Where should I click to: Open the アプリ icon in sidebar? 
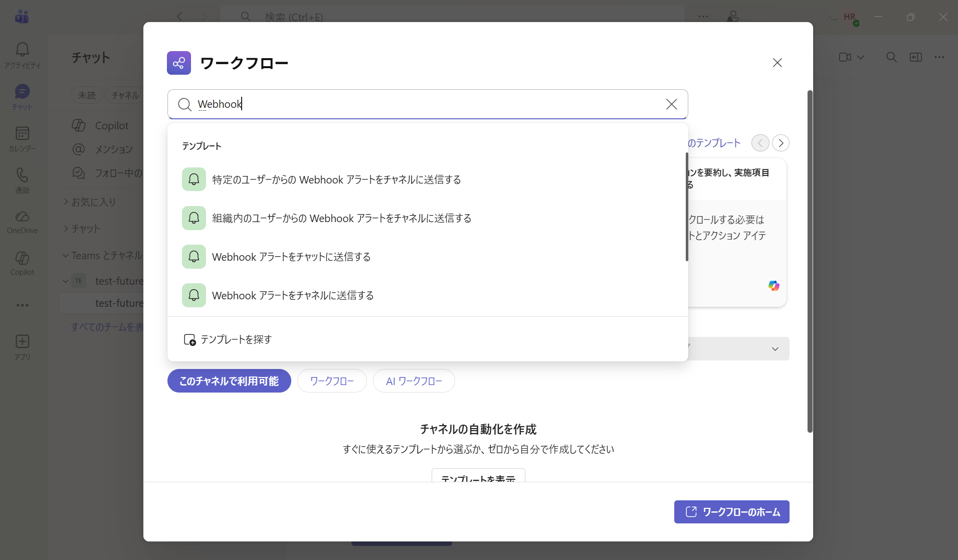click(22, 347)
